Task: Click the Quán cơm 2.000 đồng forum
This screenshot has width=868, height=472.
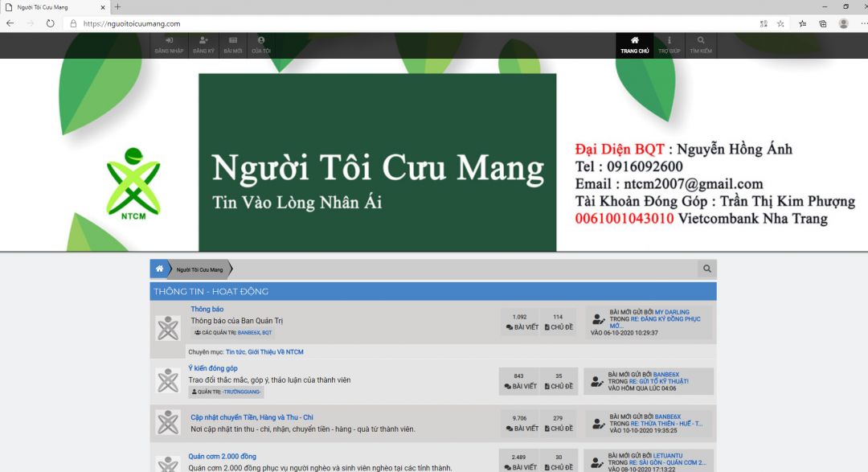Action: (x=223, y=456)
